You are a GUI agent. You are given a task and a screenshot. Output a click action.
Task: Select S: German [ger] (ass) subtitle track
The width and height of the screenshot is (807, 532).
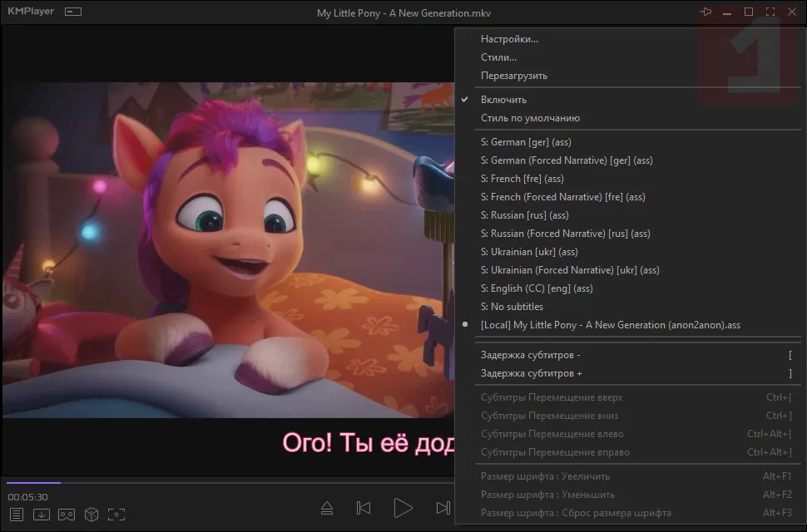point(628,142)
